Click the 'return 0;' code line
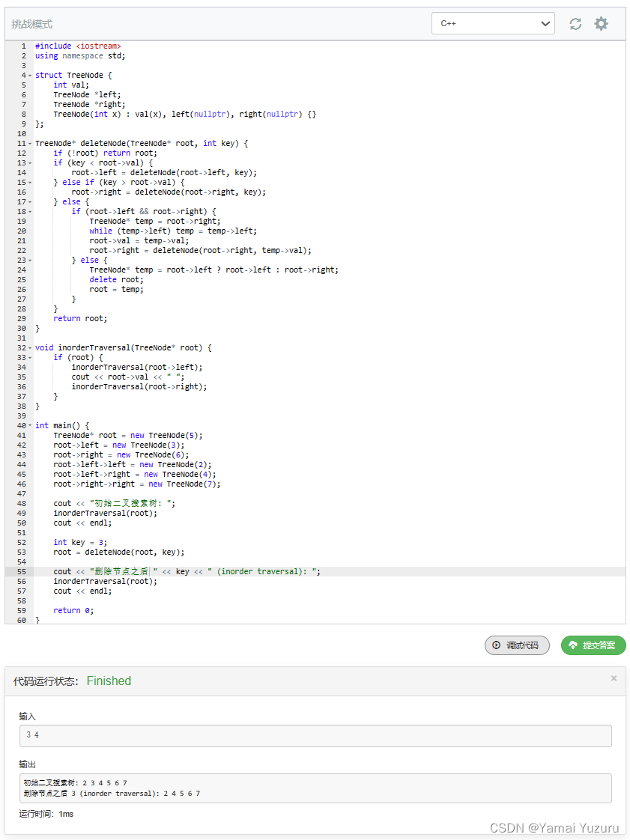The image size is (630, 840). [x=73, y=610]
